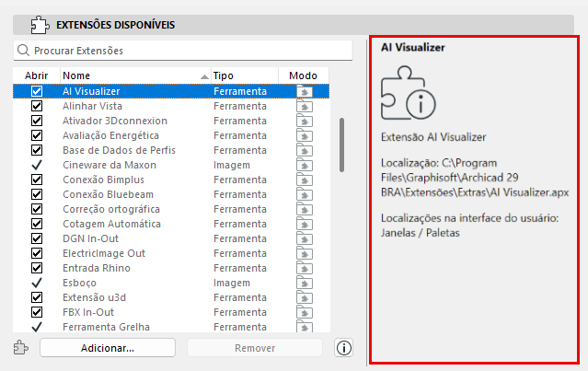This screenshot has width=588, height=371.
Task: Sort list by Nome column header
Action: 136,75
